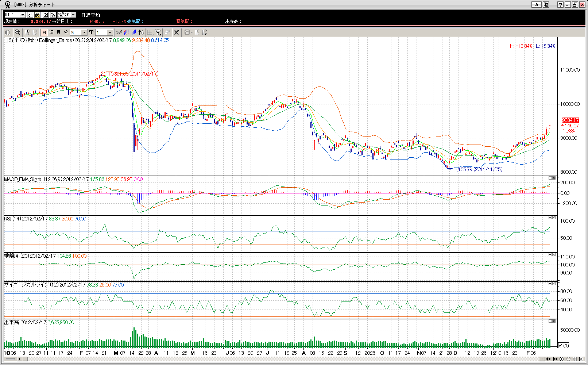Select the magnifier zoom tool

tap(17, 32)
